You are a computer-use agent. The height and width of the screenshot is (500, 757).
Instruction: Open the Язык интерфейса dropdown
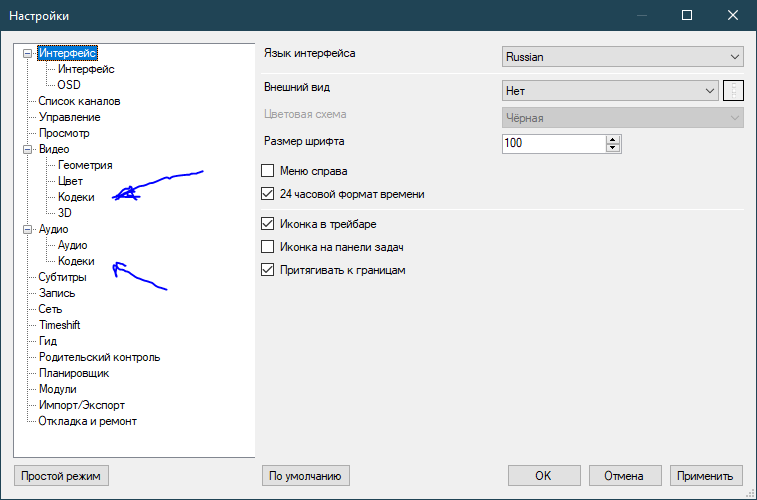622,57
